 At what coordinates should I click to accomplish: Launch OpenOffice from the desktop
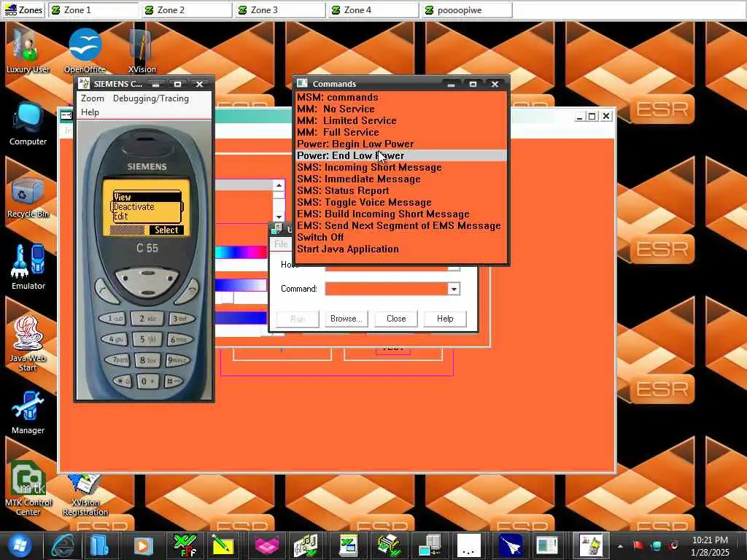pos(85,50)
